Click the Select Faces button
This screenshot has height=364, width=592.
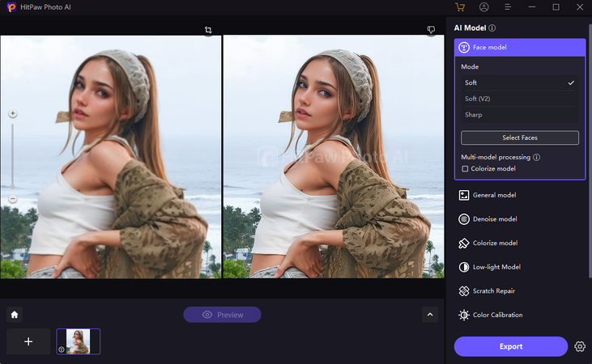tap(519, 138)
